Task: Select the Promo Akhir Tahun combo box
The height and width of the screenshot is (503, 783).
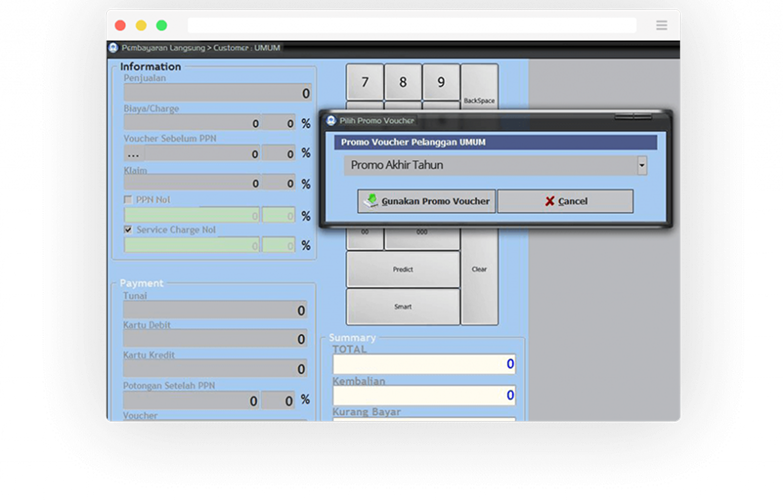Action: click(x=495, y=165)
